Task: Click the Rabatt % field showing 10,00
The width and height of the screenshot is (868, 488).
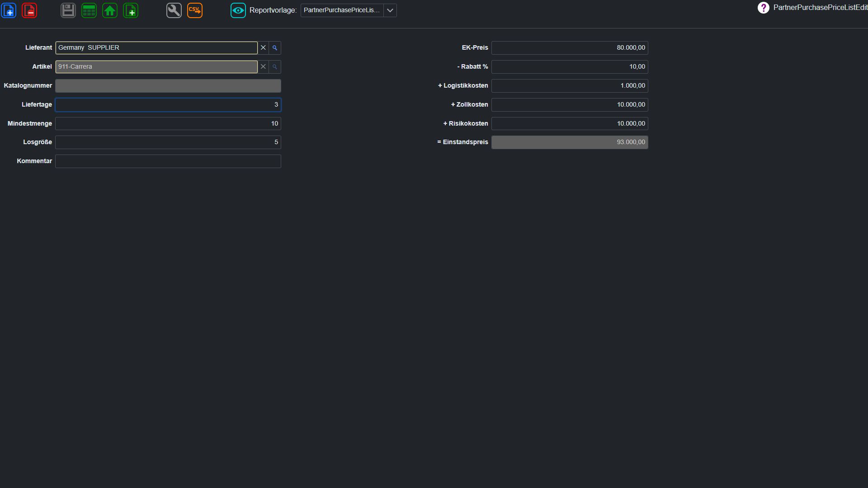Action: click(570, 67)
